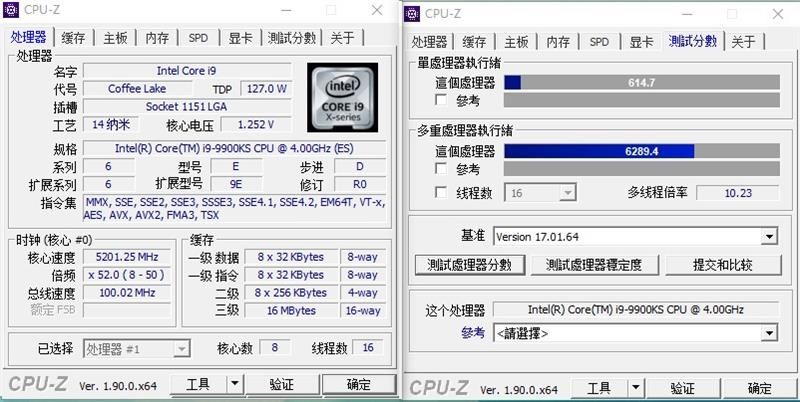800x402 pixels.
Task: Select 主板 tab in right window
Action: click(516, 42)
